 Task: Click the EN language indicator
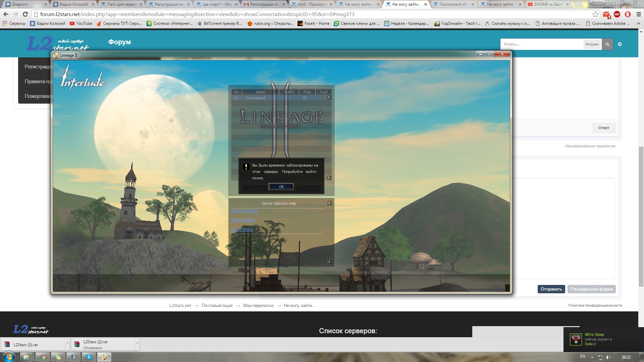coord(583,356)
